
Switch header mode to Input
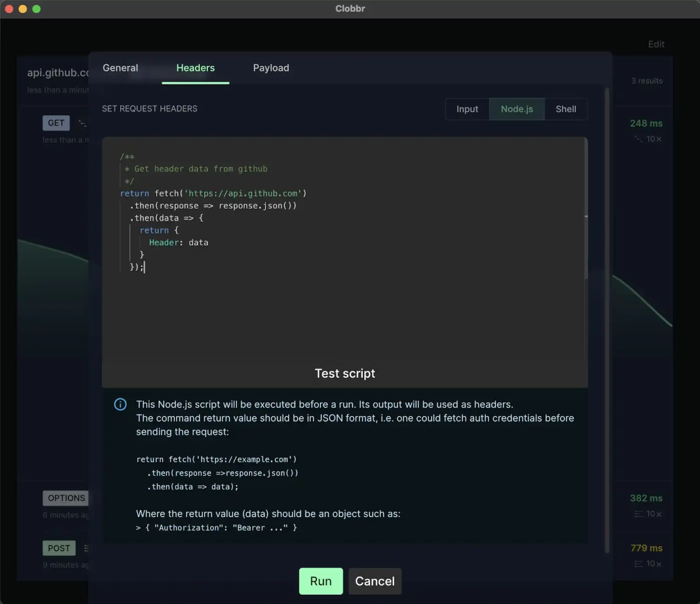coord(467,109)
